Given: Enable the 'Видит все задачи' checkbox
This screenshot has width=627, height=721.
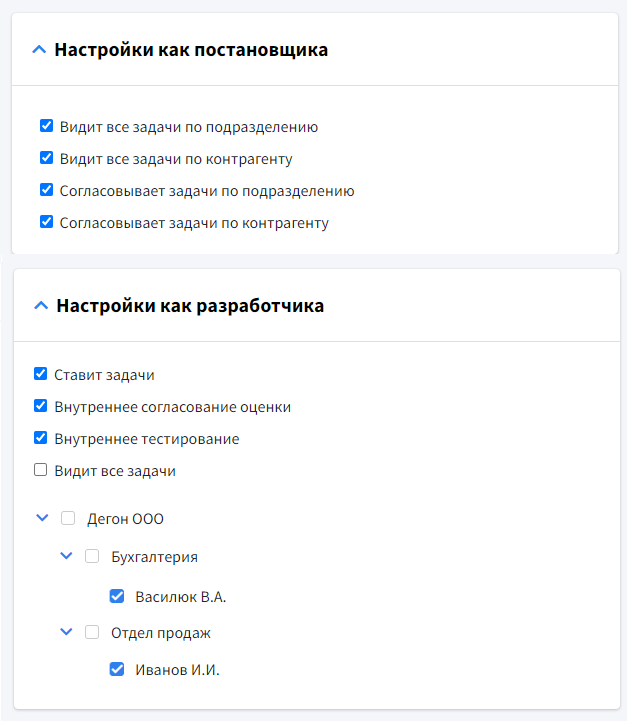Looking at the screenshot, I should (41, 470).
